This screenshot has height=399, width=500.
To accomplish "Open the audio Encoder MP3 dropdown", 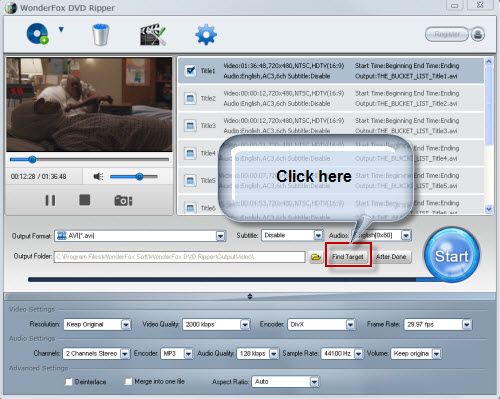I will pos(188,353).
